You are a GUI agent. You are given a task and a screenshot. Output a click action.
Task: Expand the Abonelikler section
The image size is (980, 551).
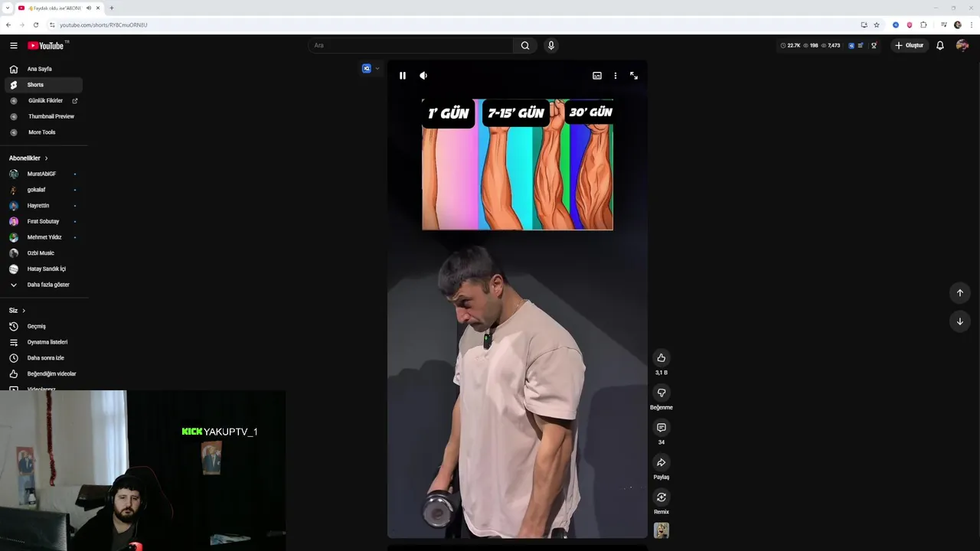click(x=28, y=158)
